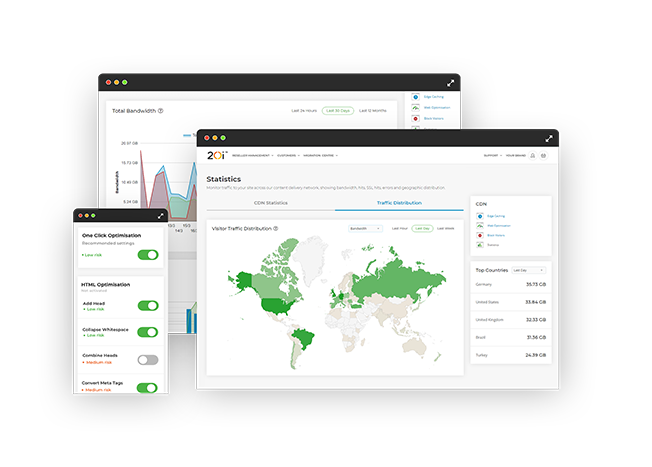
Task: Select Last 12 Months bandwidth range
Action: pos(373,111)
